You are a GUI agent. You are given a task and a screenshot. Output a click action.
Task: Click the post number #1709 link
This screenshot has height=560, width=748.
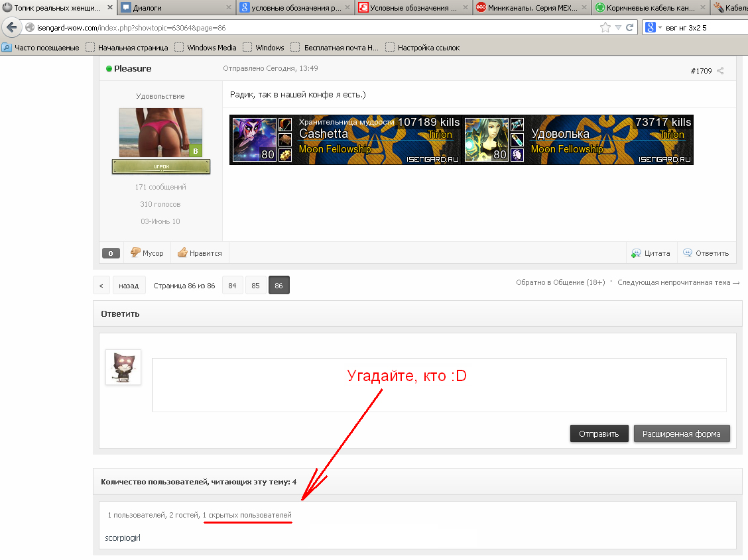pos(701,71)
